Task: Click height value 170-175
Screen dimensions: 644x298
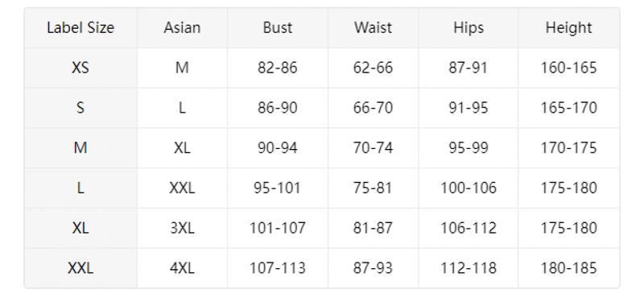Action: pos(568,148)
